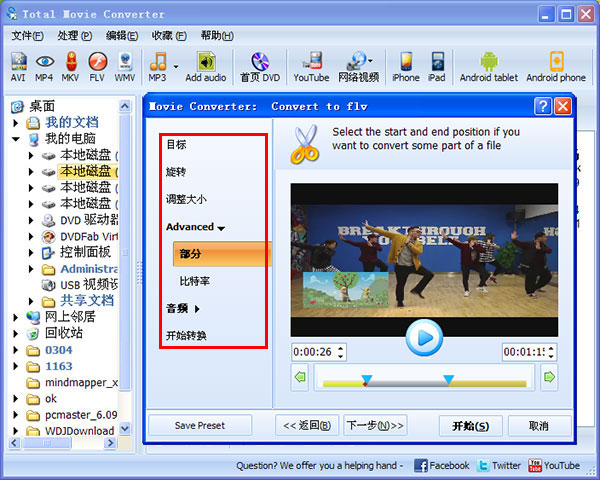Image resolution: width=600 pixels, height=480 pixels.
Task: Open the Twitter link
Action: [x=499, y=465]
